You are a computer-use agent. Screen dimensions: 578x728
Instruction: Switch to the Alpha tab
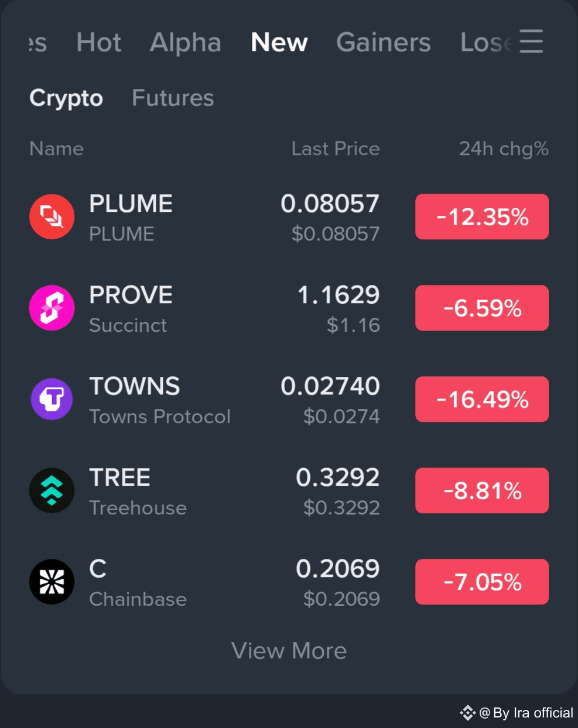click(186, 43)
